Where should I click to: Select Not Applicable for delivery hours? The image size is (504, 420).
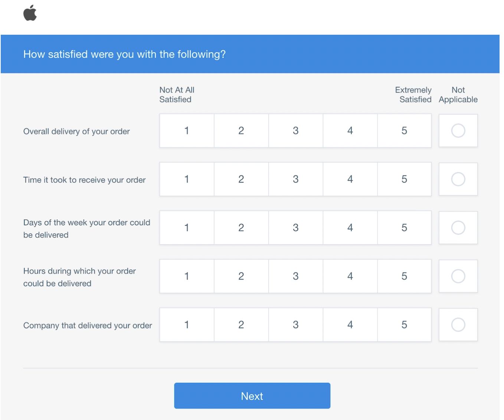point(458,276)
